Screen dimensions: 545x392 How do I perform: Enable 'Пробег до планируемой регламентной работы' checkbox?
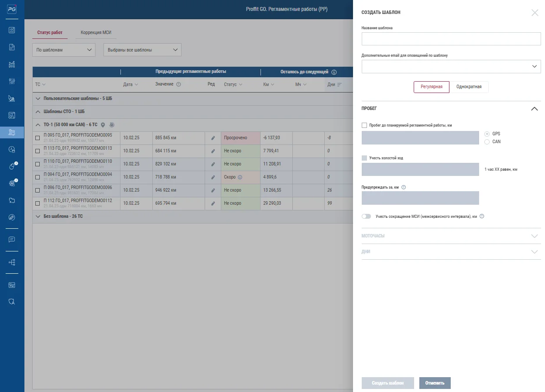tap(364, 125)
